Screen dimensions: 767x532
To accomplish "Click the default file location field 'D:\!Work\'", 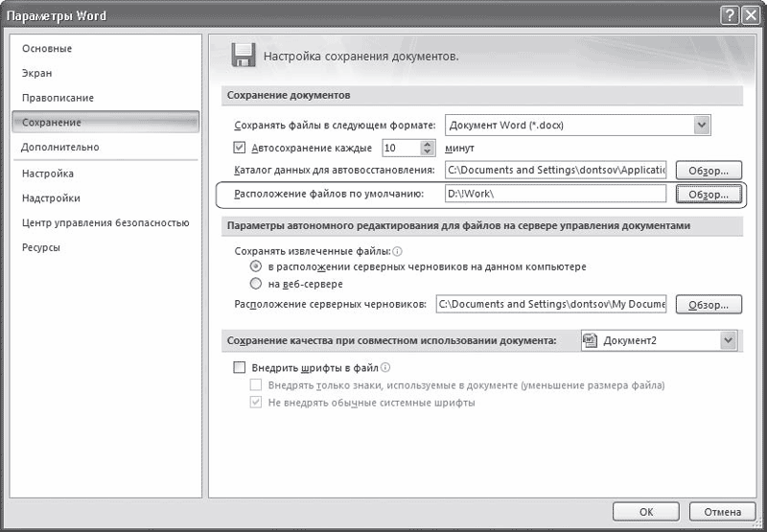I will click(x=553, y=195).
